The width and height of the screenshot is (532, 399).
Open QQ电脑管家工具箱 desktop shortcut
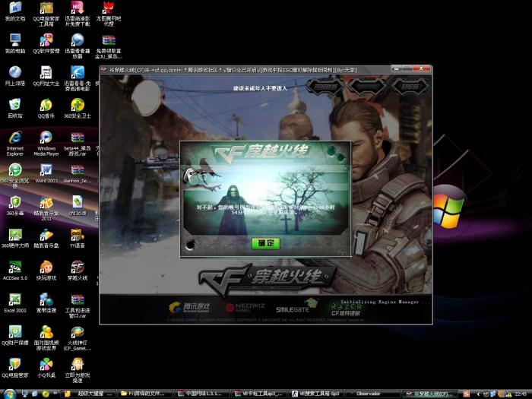(46, 14)
